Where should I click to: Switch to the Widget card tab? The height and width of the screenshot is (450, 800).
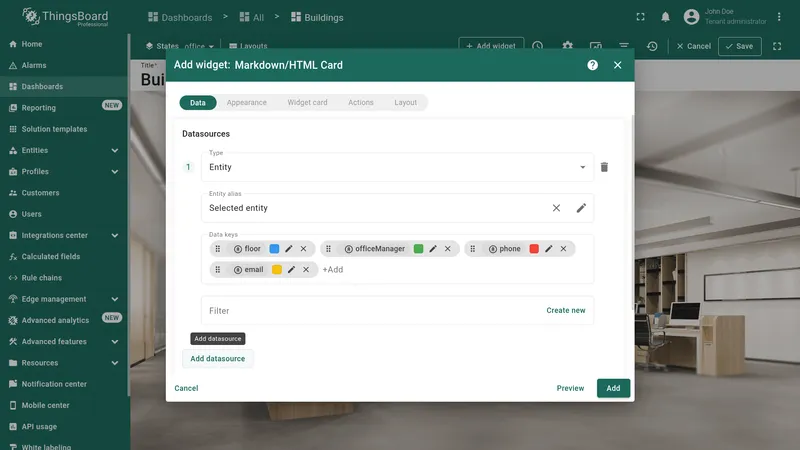pyautogui.click(x=307, y=102)
